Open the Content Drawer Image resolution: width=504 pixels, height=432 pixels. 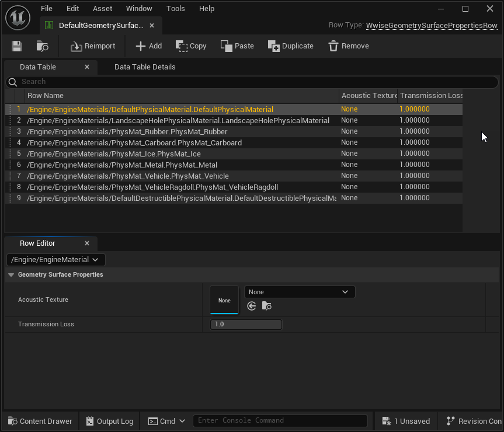[x=40, y=421]
